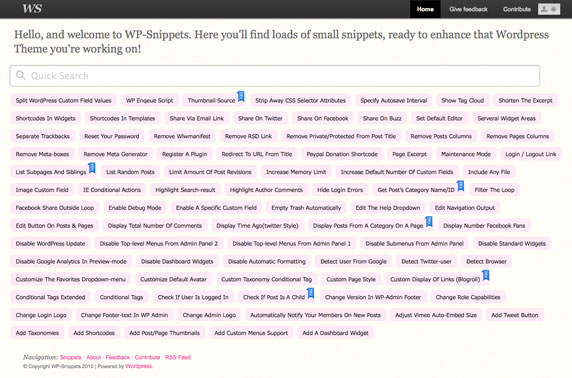Viewport: 572px width, 378px height.
Task: Choose Edit Navigation Output snippet
Action: pyautogui.click(x=465, y=208)
